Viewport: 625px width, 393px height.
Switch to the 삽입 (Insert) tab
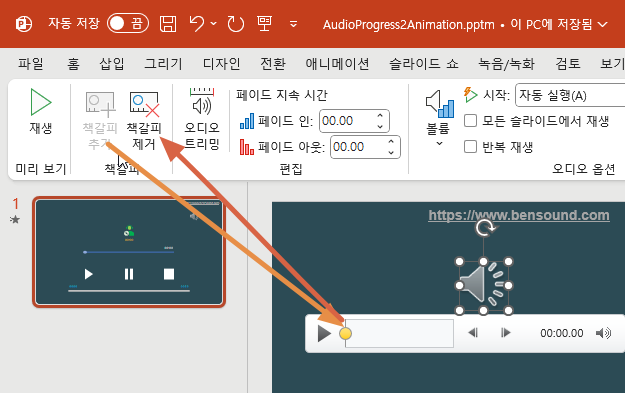pos(112,63)
